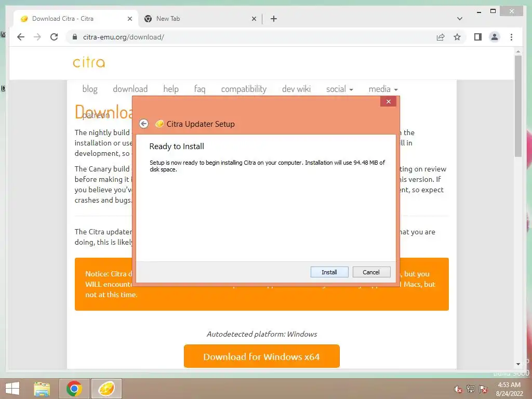Share this page via share icon
Screen dimensions: 532x399
[441, 37]
